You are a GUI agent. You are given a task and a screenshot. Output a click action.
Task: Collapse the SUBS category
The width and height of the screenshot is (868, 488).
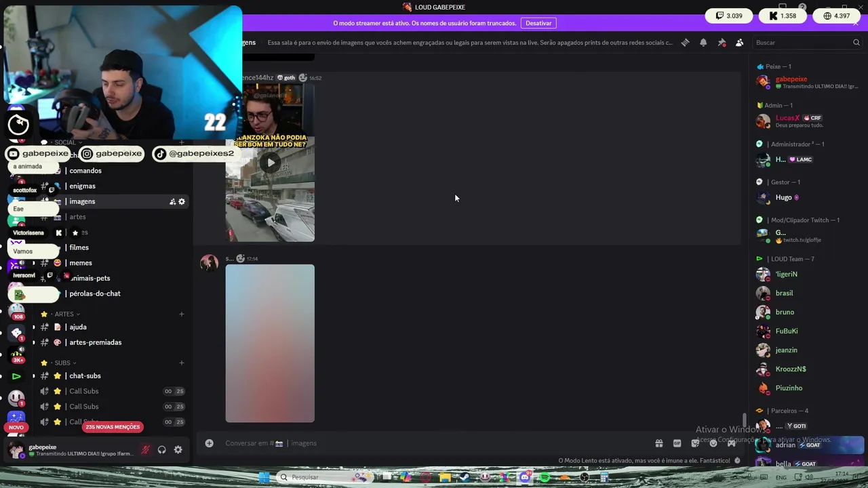click(x=62, y=363)
